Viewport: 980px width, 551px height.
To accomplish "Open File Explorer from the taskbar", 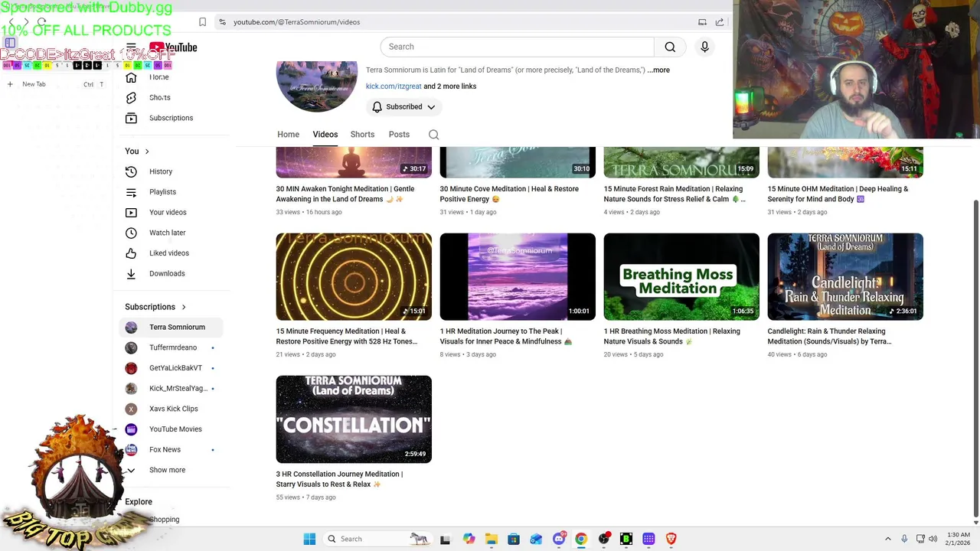I will 492,539.
